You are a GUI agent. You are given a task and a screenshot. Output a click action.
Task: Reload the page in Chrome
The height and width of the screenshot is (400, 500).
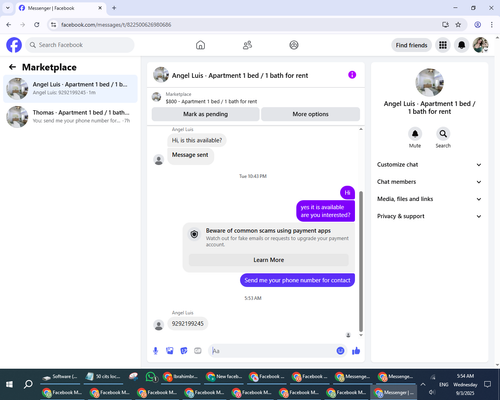(37, 25)
